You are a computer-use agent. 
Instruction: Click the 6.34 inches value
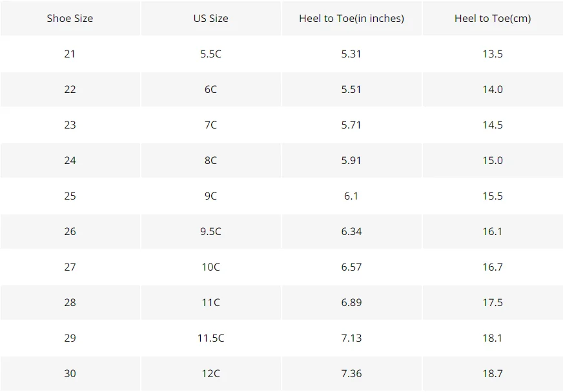pyautogui.click(x=351, y=232)
